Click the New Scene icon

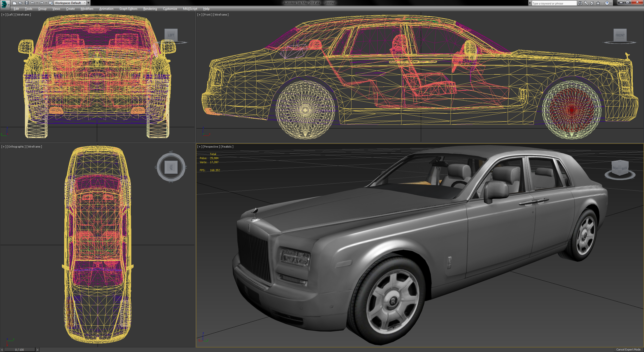click(14, 3)
